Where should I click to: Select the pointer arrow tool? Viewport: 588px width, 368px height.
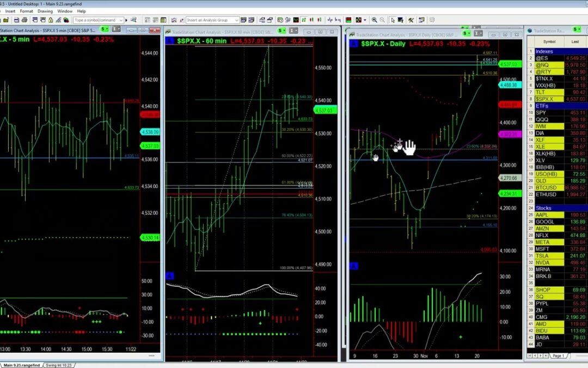393,20
